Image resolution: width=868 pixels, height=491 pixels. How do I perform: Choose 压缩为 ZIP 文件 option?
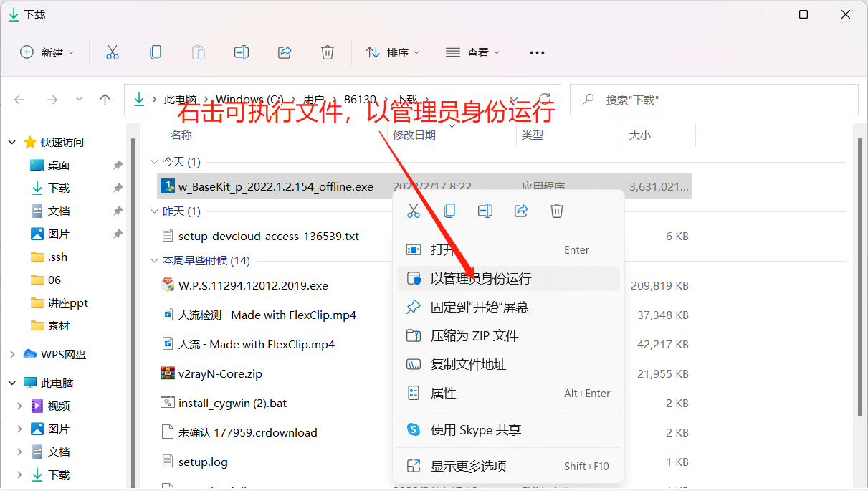pyautogui.click(x=508, y=335)
